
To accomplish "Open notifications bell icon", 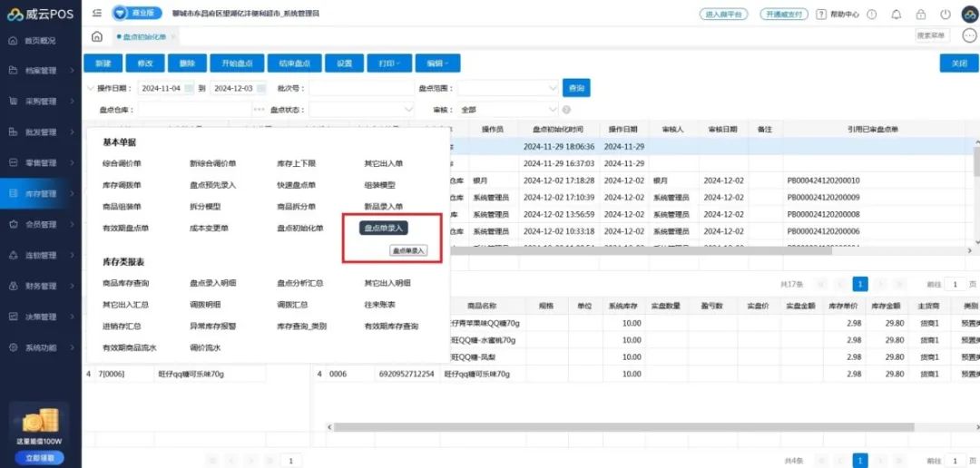I will 897,15.
